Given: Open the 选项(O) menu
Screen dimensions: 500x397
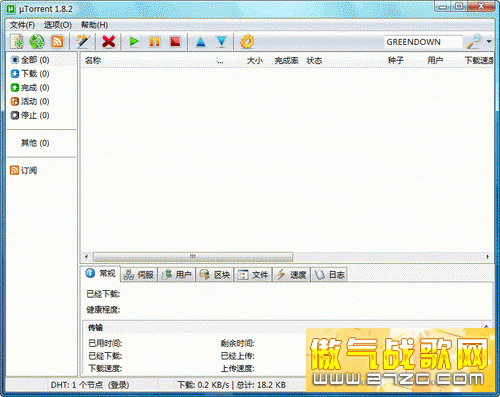Looking at the screenshot, I should tap(58, 25).
